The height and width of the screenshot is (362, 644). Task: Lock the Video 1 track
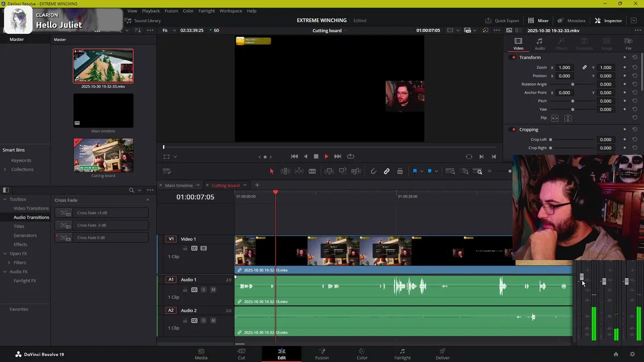pos(185,248)
